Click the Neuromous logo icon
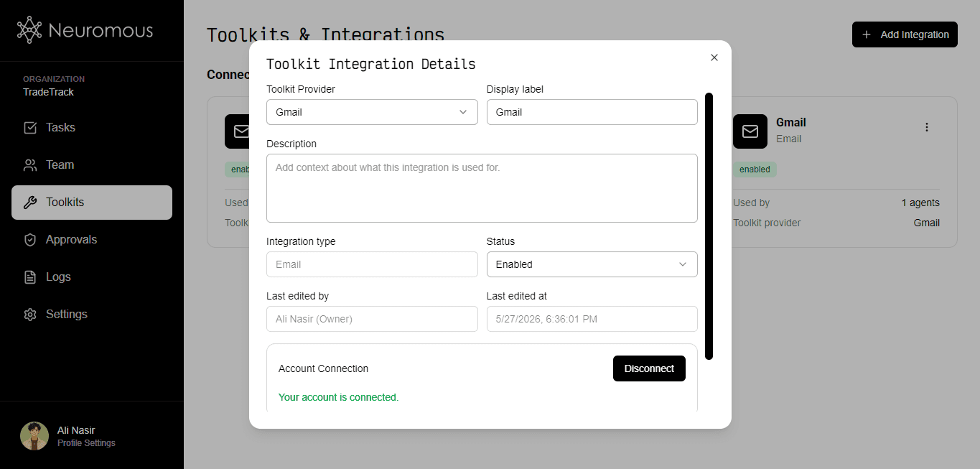The height and width of the screenshot is (469, 980). (29, 30)
